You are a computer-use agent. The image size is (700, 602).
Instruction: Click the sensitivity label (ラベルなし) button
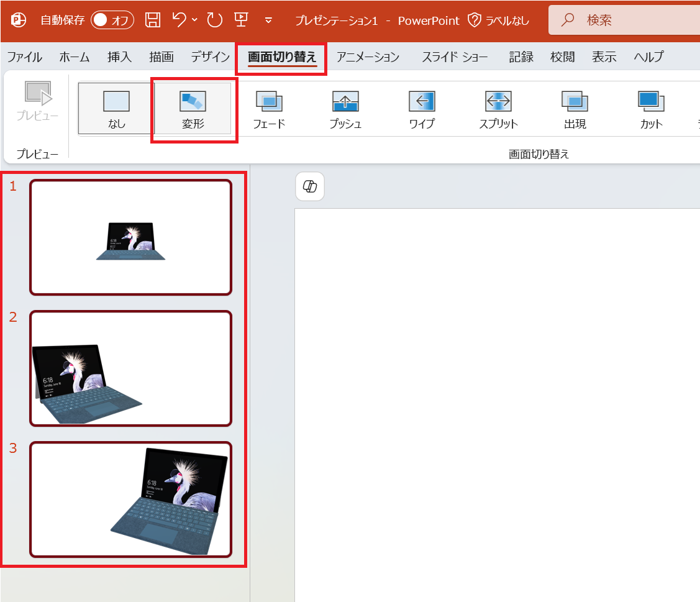[498, 21]
